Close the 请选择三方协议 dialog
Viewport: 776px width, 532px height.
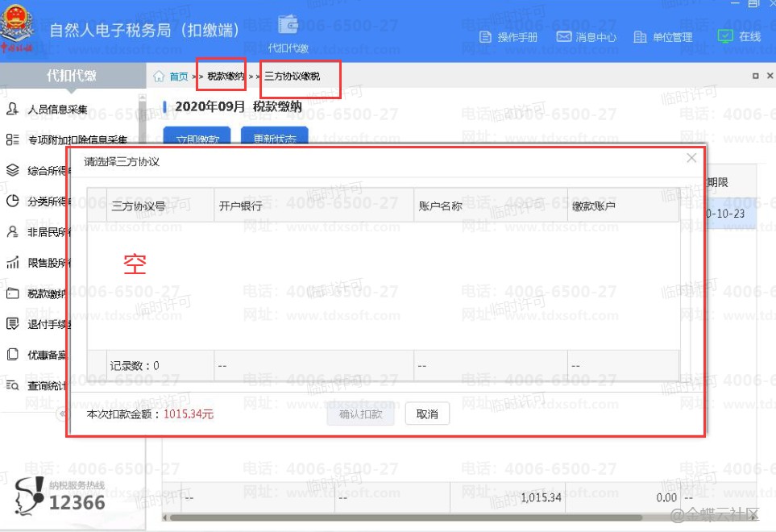tap(691, 158)
